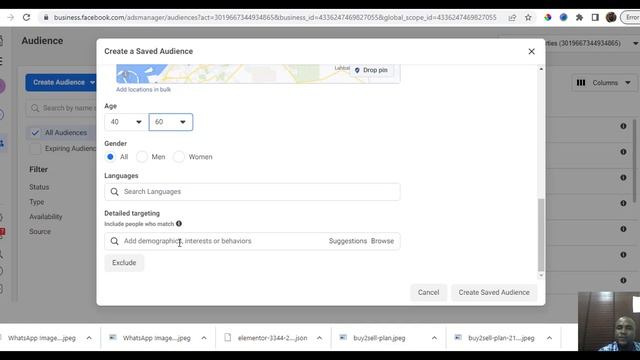Click the address bar URL
The width and height of the screenshot is (640, 360).
[x=275, y=18]
